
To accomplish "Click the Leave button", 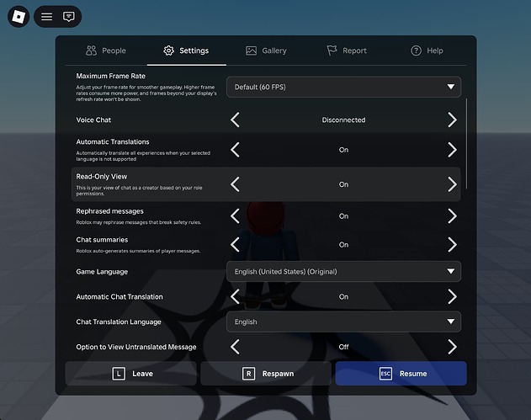I will coord(130,373).
